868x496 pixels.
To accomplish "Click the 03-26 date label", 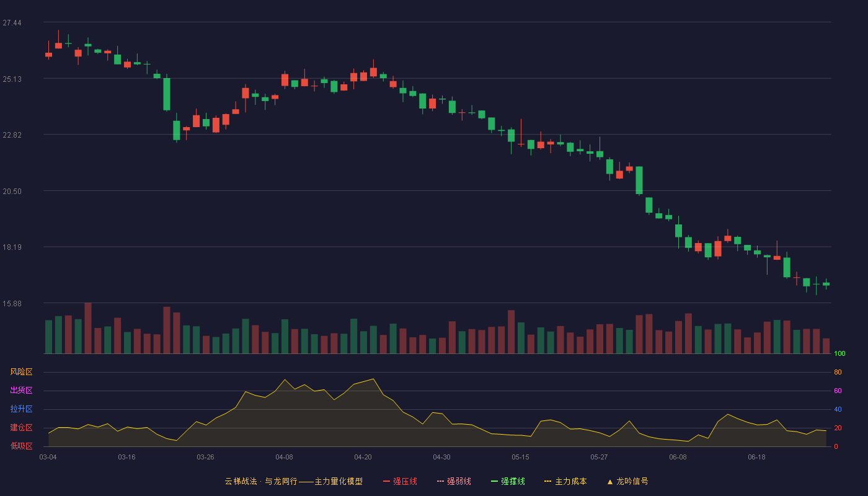I will click(x=205, y=457).
